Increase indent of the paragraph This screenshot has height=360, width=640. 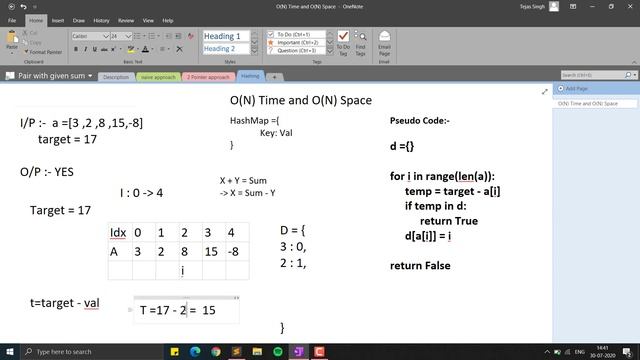(x=178, y=36)
